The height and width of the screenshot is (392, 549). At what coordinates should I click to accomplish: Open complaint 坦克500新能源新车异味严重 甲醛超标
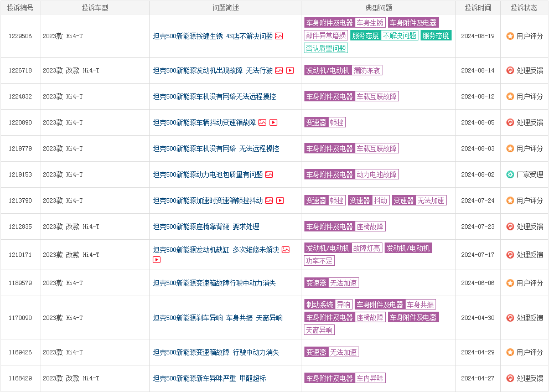click(x=209, y=378)
